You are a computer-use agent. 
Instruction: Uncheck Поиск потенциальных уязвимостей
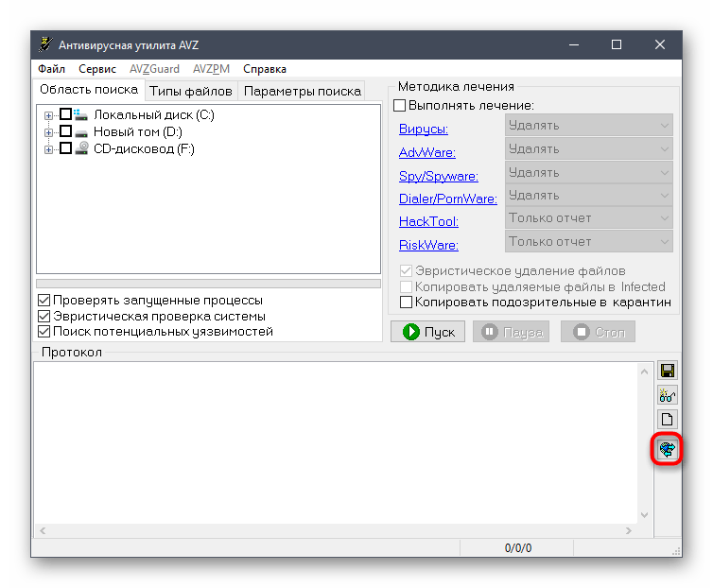(44, 332)
